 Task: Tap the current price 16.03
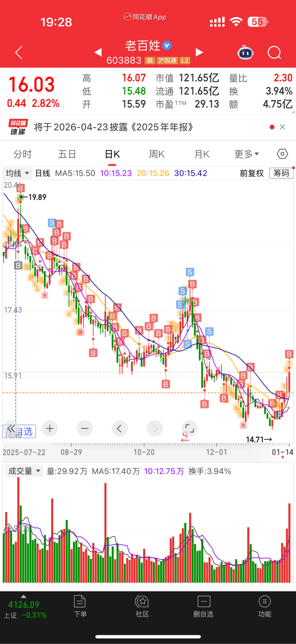point(32,85)
